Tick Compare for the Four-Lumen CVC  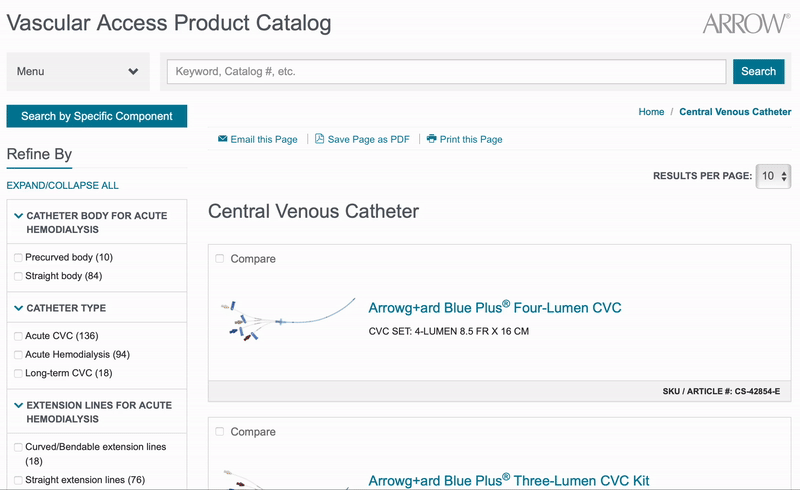tap(219, 258)
